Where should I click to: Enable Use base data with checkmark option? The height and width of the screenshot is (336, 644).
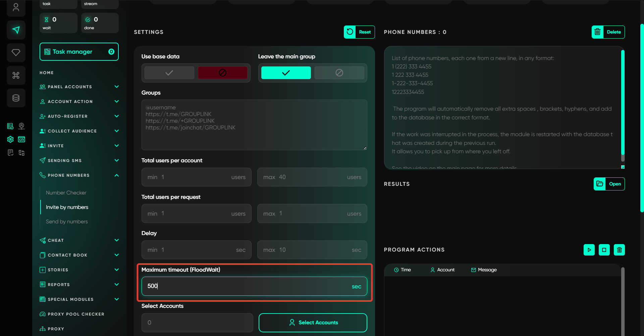169,73
